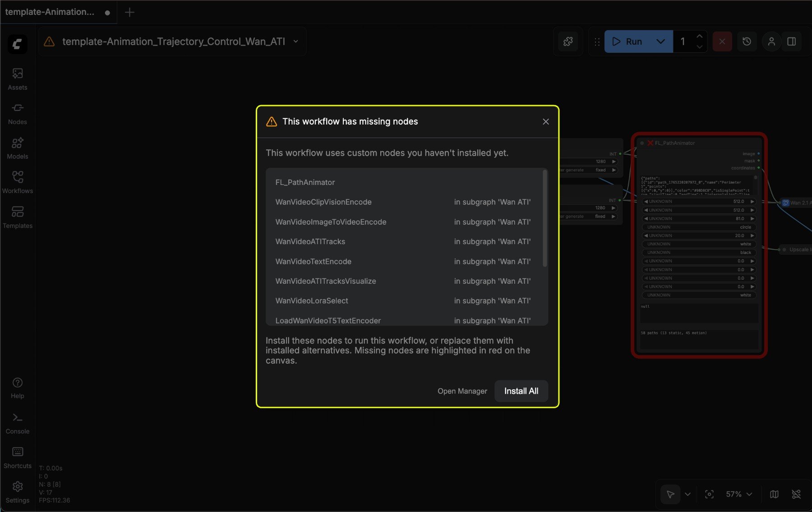The image size is (812, 512).
Task: Open the Workflows sidebar panel
Action: (x=18, y=183)
